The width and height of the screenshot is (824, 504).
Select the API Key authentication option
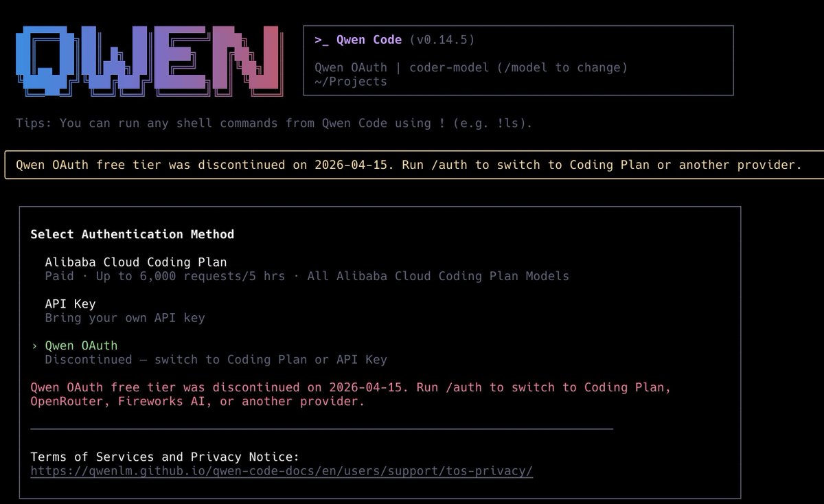(70, 303)
